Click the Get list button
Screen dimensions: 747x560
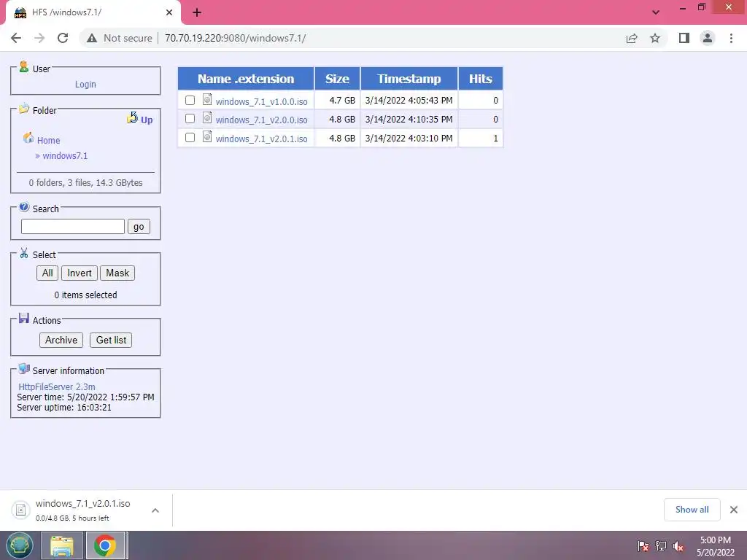click(111, 340)
